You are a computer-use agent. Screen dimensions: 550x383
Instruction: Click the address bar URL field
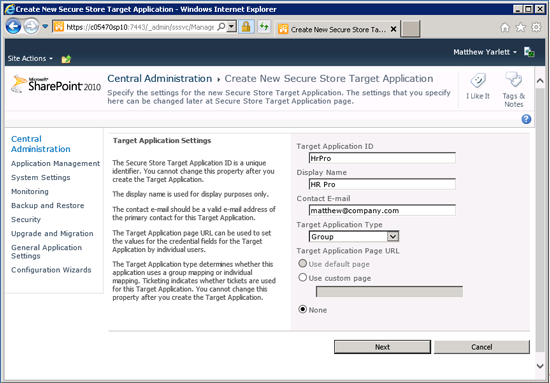[x=139, y=27]
